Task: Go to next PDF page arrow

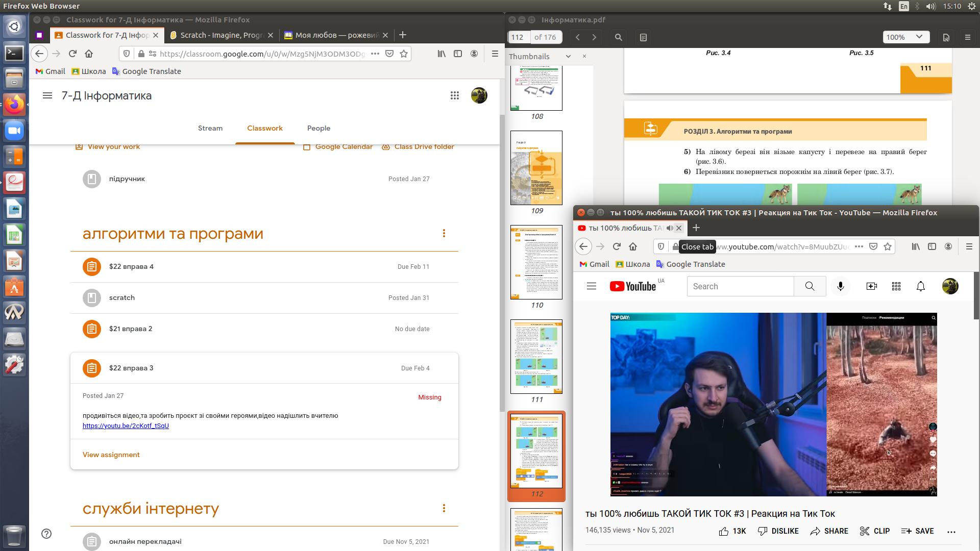Action: (x=594, y=37)
